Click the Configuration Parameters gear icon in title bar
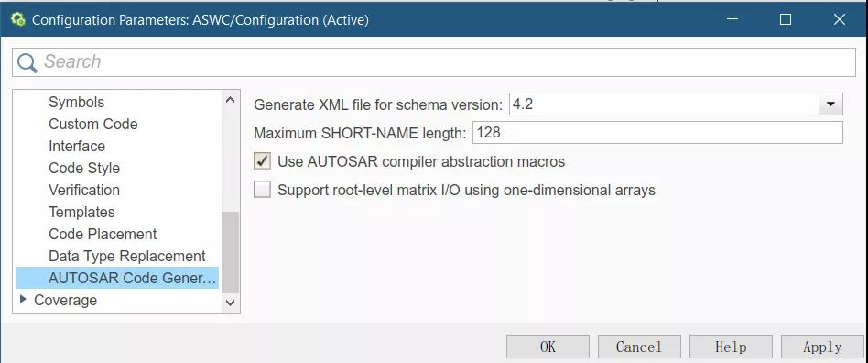Screen dimensions: 868x363 tap(17, 20)
